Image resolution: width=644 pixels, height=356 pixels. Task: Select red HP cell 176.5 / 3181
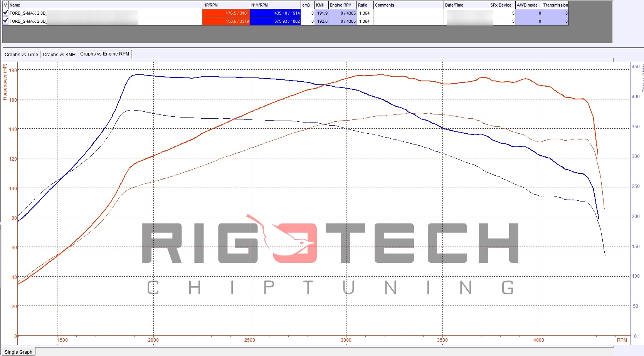226,13
